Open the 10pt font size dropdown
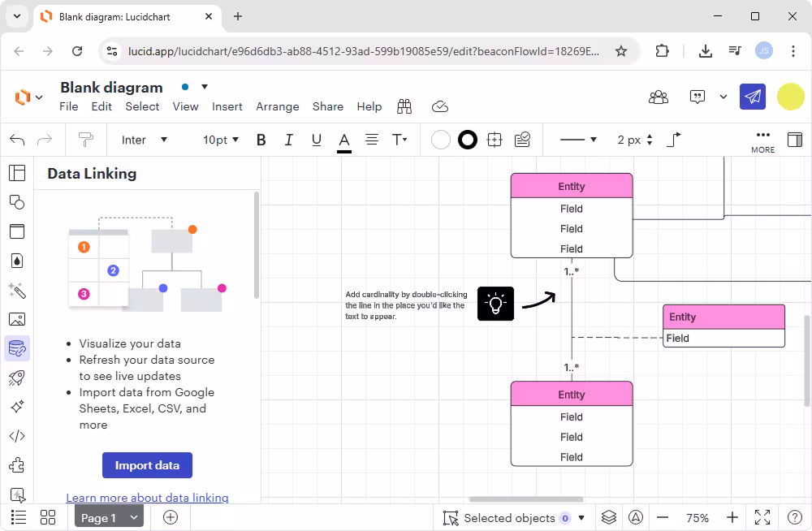 pyautogui.click(x=221, y=140)
